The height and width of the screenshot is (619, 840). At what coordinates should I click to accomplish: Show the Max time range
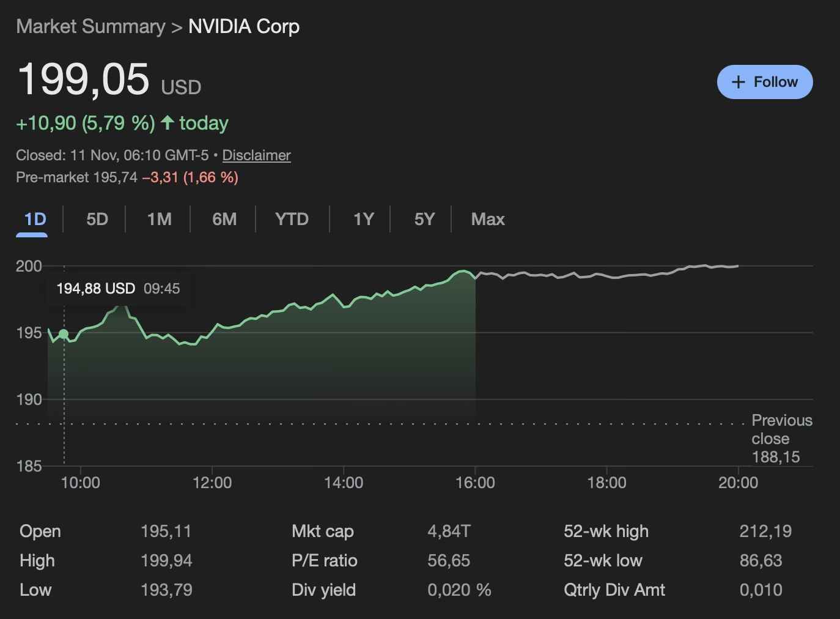pos(488,219)
